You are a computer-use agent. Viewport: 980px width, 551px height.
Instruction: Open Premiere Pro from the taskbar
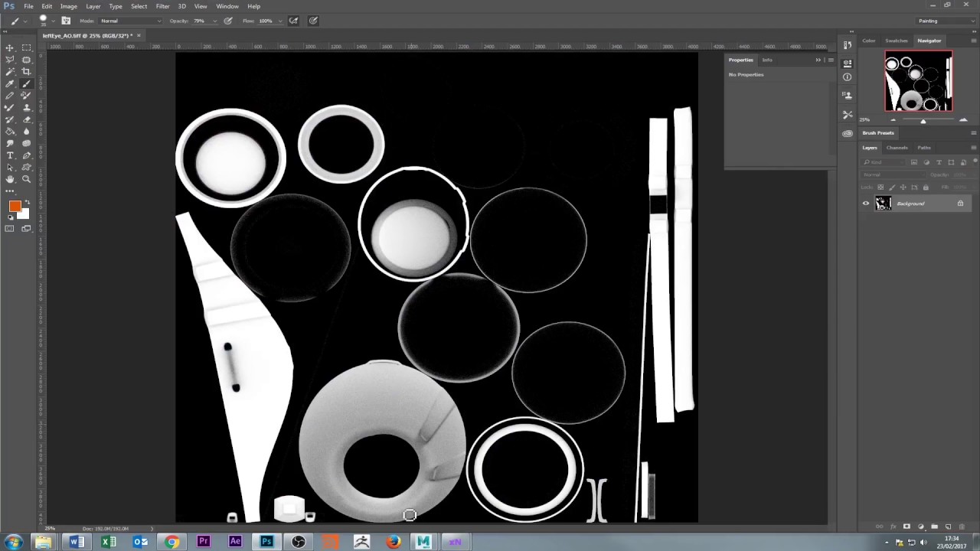203,542
